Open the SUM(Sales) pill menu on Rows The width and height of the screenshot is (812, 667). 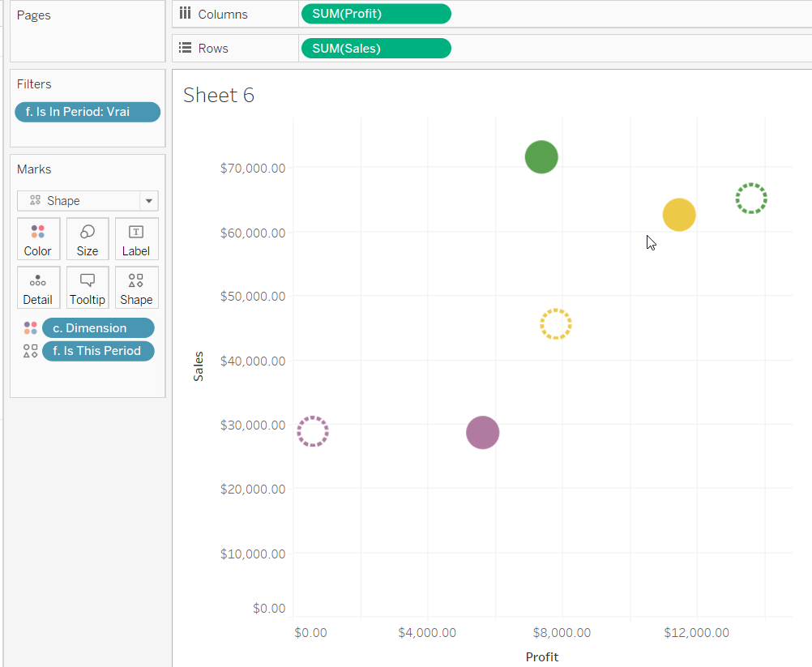click(375, 48)
